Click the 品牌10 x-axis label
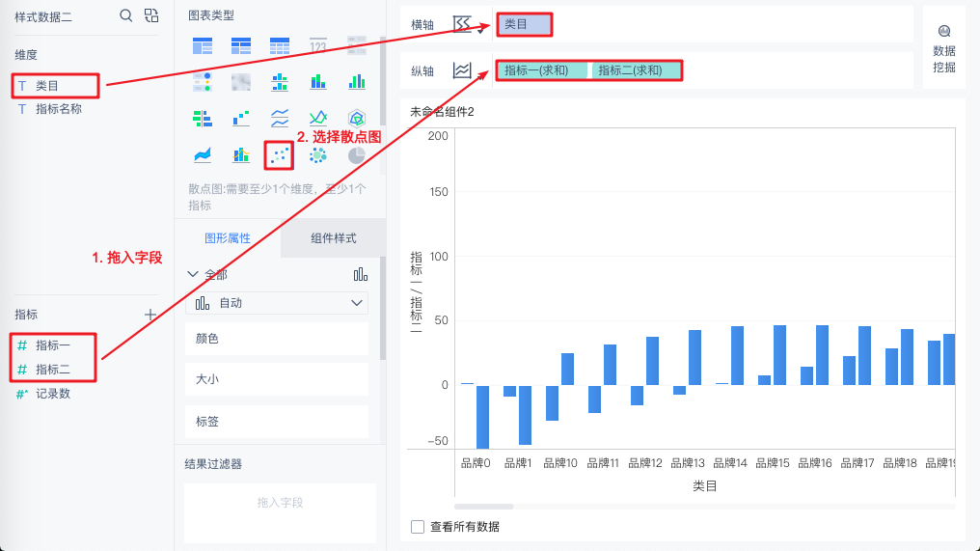 [x=560, y=463]
